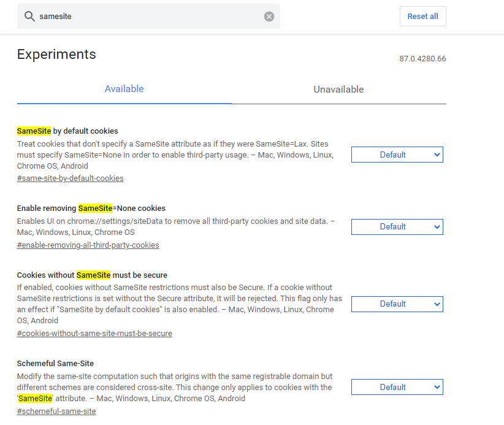Follow the #same-site-by-default-cookies link
The height and width of the screenshot is (425, 504).
[71, 178]
